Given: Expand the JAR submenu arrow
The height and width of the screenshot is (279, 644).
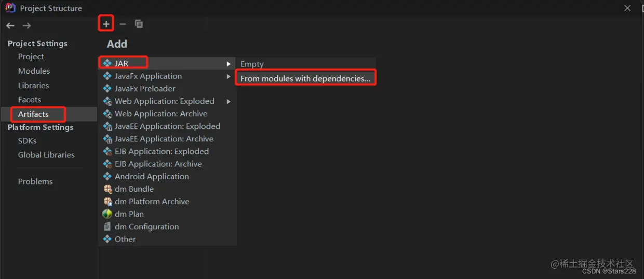Looking at the screenshot, I should (229, 64).
